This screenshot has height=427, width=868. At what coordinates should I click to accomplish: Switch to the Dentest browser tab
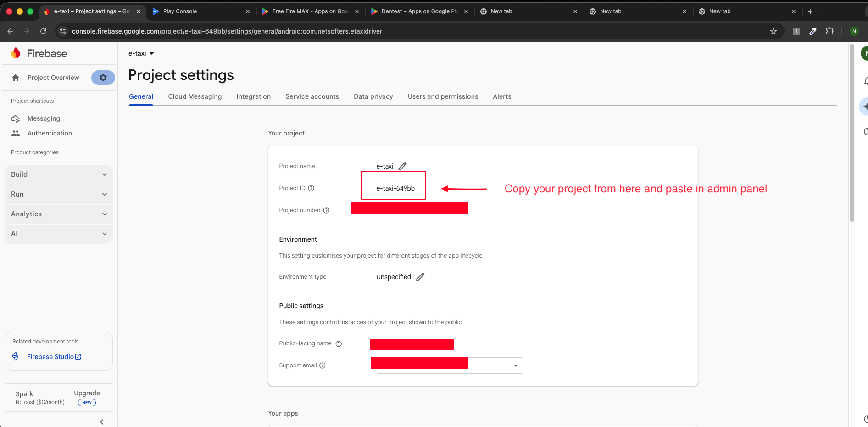(419, 11)
